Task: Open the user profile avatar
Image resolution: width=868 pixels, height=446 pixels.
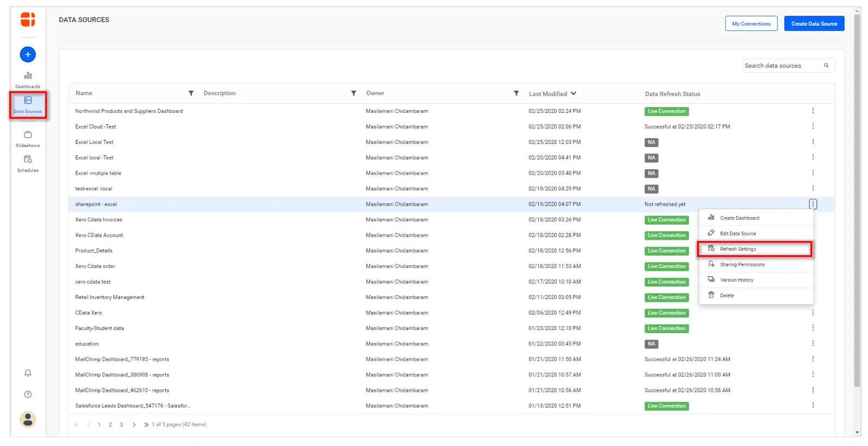Action: [28, 419]
